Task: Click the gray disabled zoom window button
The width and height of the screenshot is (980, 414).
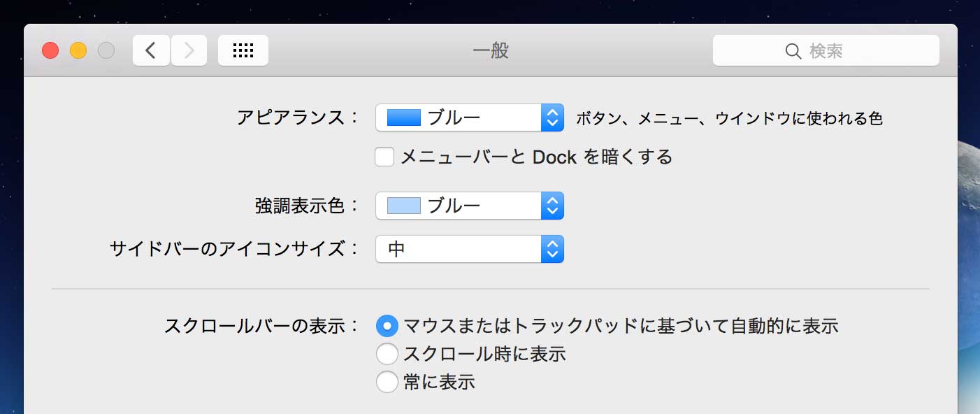Action: (x=106, y=50)
